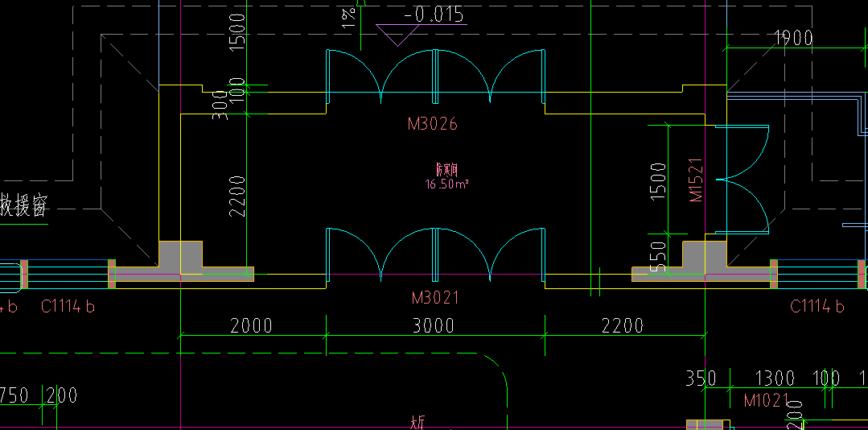
Task: Click the 550 vertical dimension text
Action: [658, 257]
